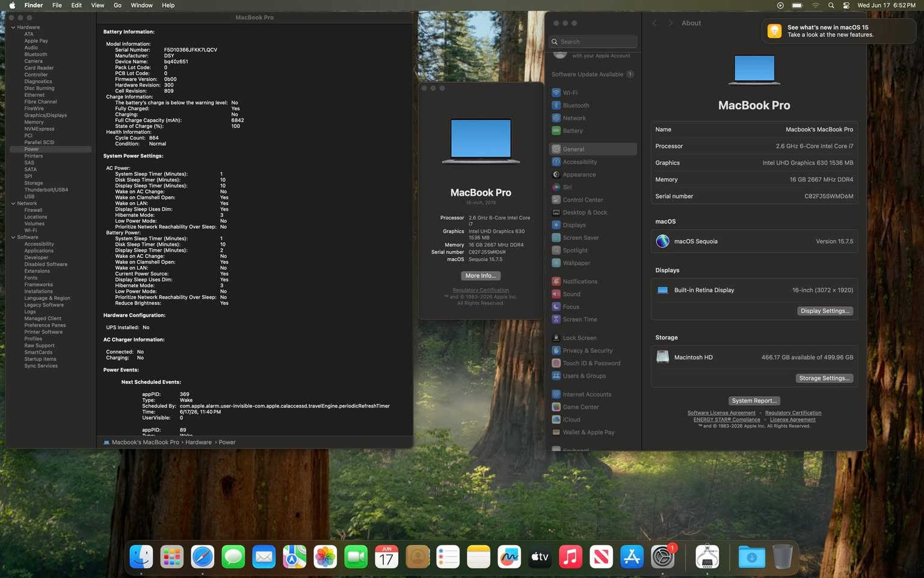
Task: Select the Name row Macbook's MacBook Pro
Action: click(x=754, y=129)
